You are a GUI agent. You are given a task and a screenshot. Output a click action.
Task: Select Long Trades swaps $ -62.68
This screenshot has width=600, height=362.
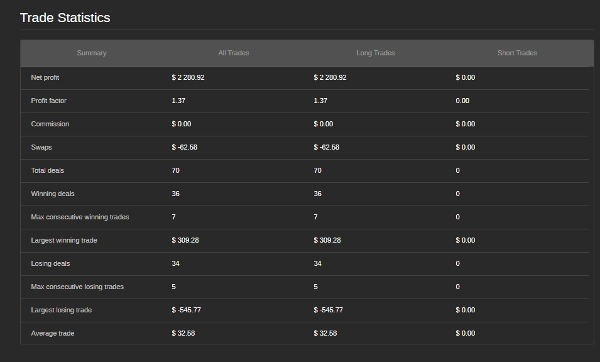(326, 147)
